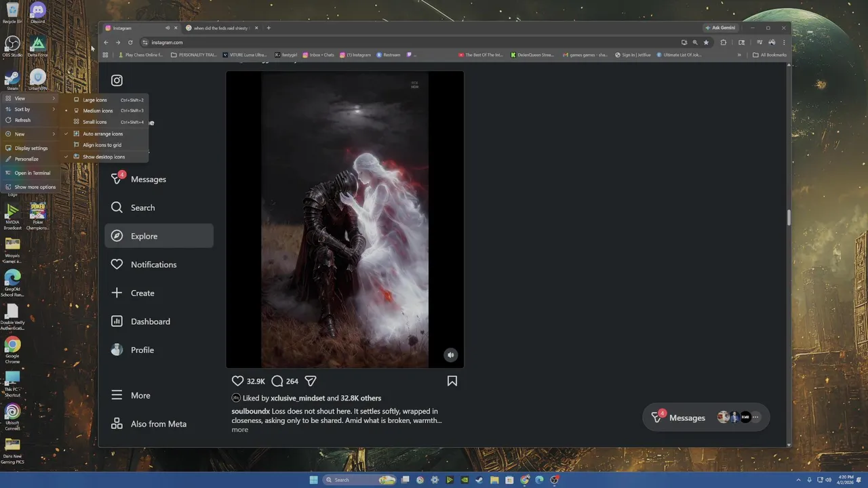Open Google Chrome desktop icon
Viewport: 868px width, 488px height.
12,351
